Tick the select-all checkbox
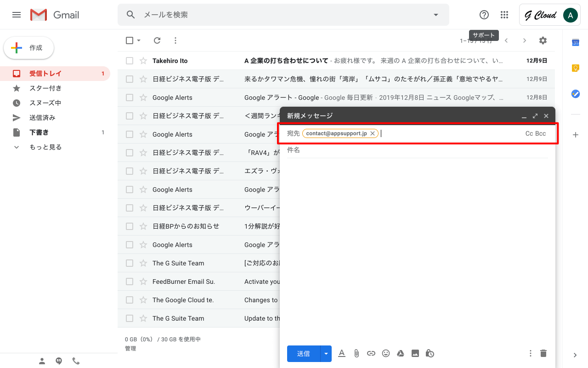This screenshot has width=588, height=368. [x=130, y=40]
